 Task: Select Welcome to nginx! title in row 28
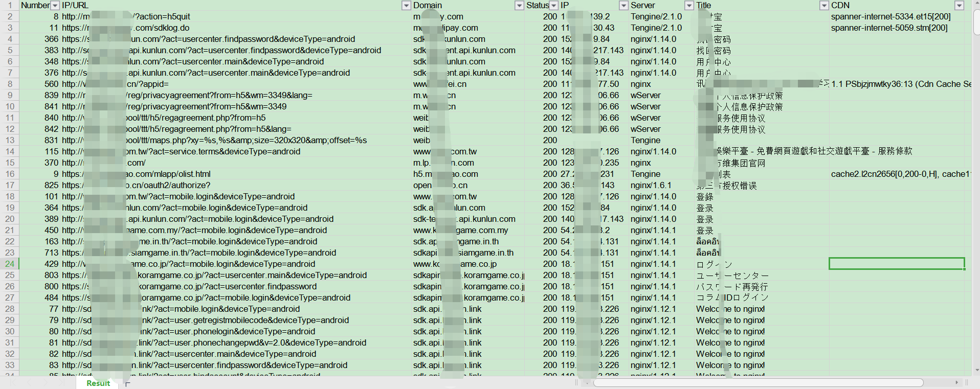[762, 309]
